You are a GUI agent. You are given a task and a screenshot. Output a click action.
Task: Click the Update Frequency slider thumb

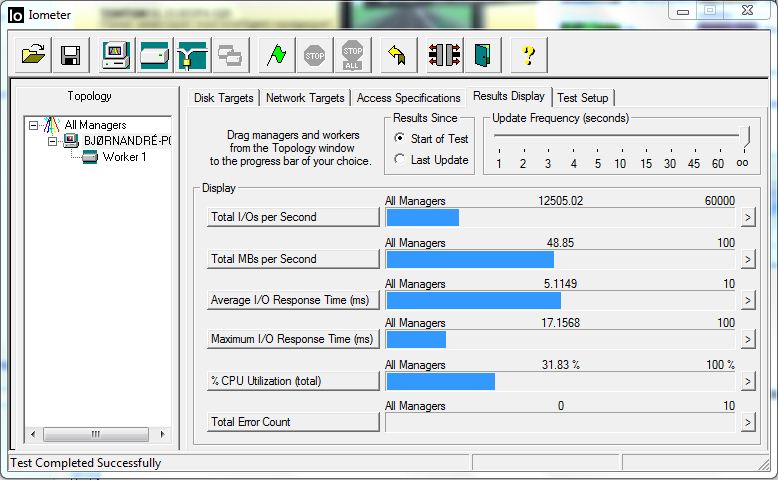[x=744, y=136]
